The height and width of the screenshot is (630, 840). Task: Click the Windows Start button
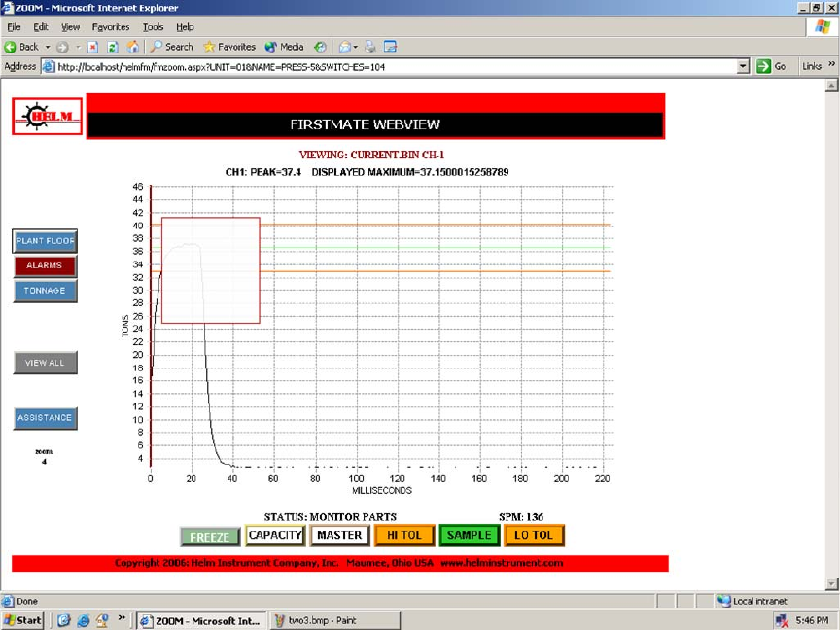22,621
